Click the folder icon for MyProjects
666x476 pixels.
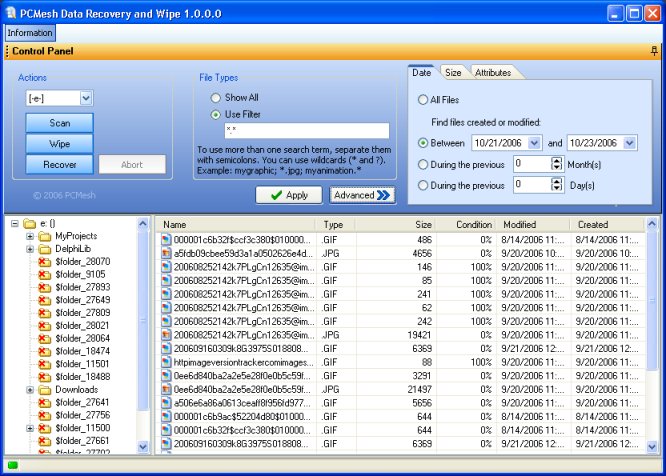pos(45,236)
